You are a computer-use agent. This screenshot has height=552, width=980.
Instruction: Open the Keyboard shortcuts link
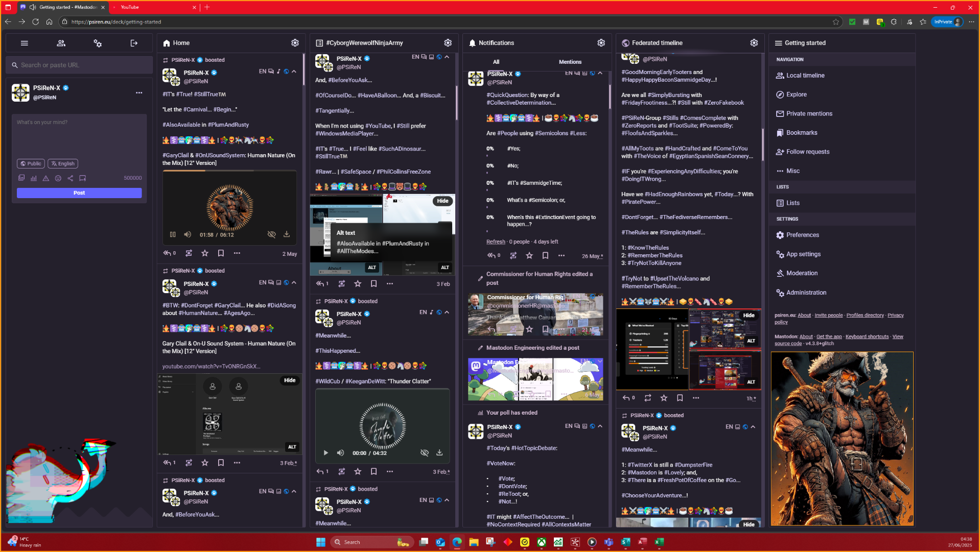[867, 337]
